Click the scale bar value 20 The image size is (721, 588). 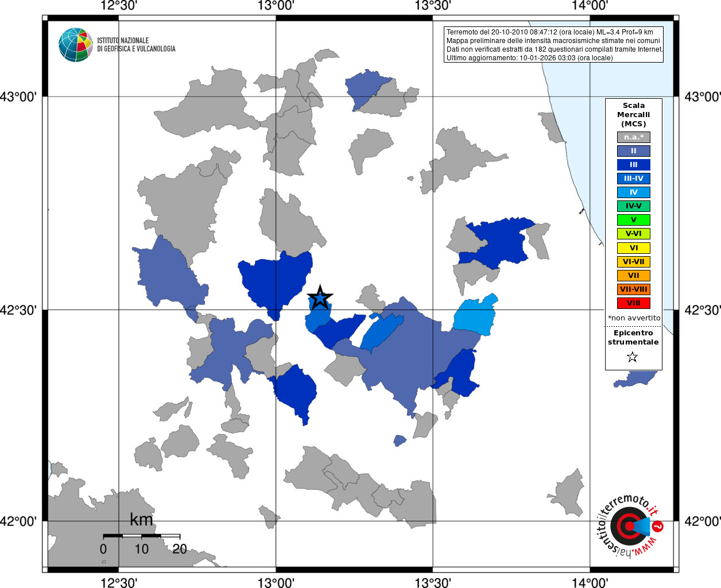point(180,549)
